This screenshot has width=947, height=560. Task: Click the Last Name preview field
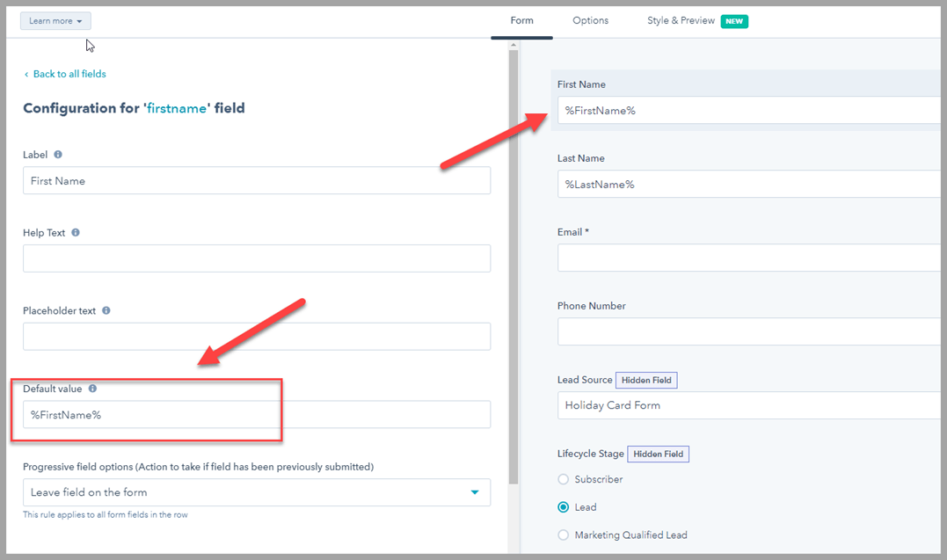[749, 185]
